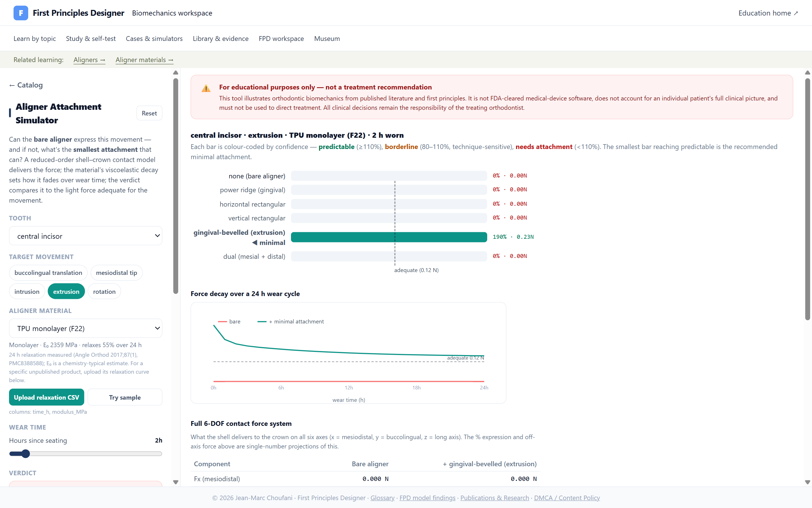
Task: Open Learn by topic menu
Action: (35, 39)
